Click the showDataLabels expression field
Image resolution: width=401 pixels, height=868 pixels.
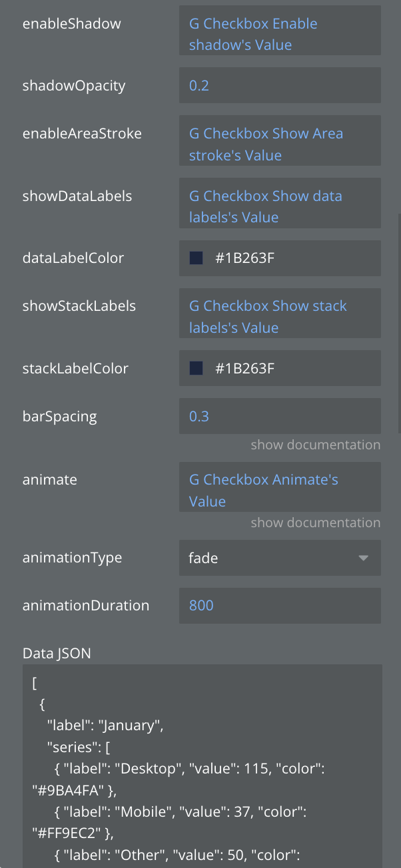[x=280, y=206]
